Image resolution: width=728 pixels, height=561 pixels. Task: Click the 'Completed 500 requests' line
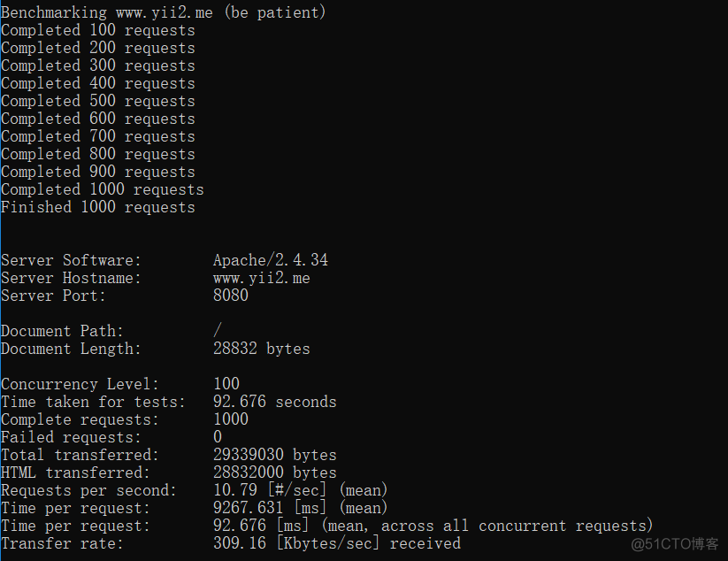point(98,101)
